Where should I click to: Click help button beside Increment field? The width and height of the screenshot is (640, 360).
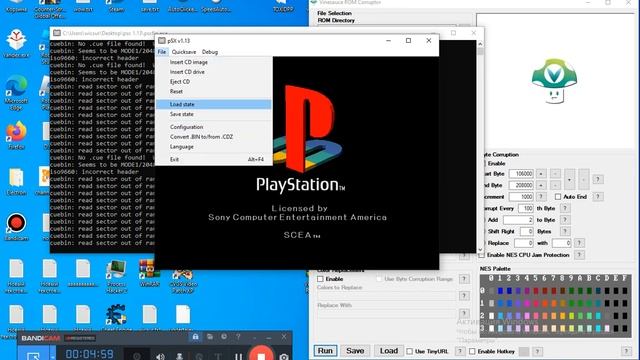(541, 197)
